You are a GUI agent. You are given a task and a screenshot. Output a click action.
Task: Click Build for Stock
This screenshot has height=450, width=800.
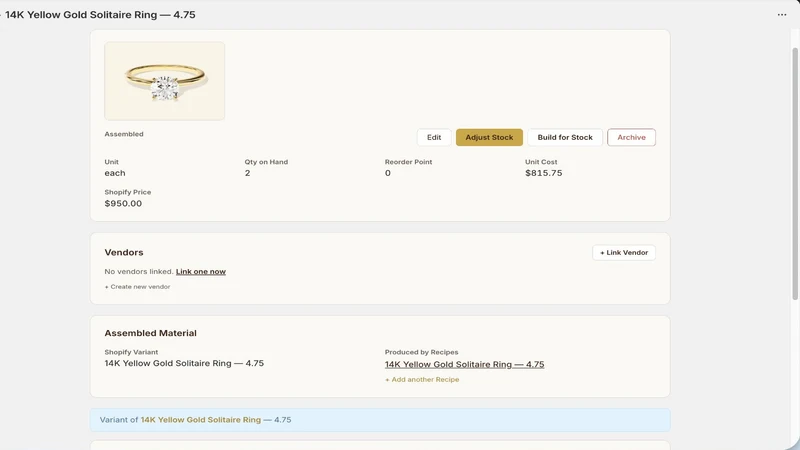565,137
